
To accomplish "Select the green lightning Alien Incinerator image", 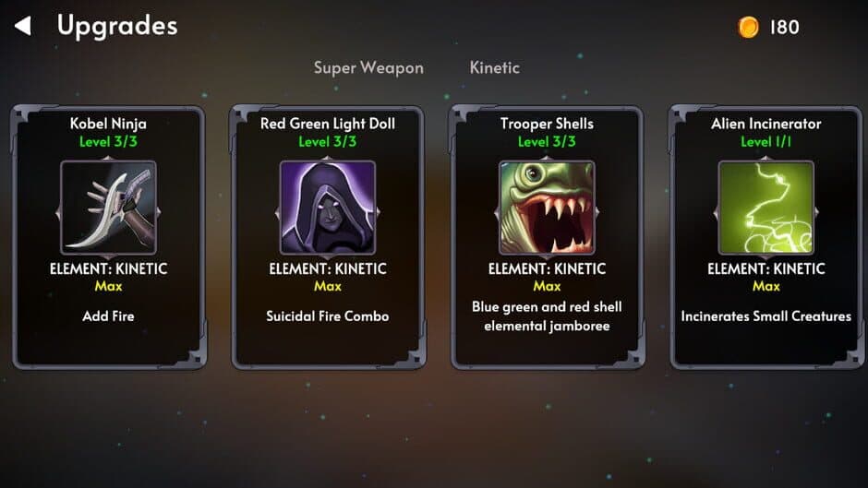I will [766, 208].
